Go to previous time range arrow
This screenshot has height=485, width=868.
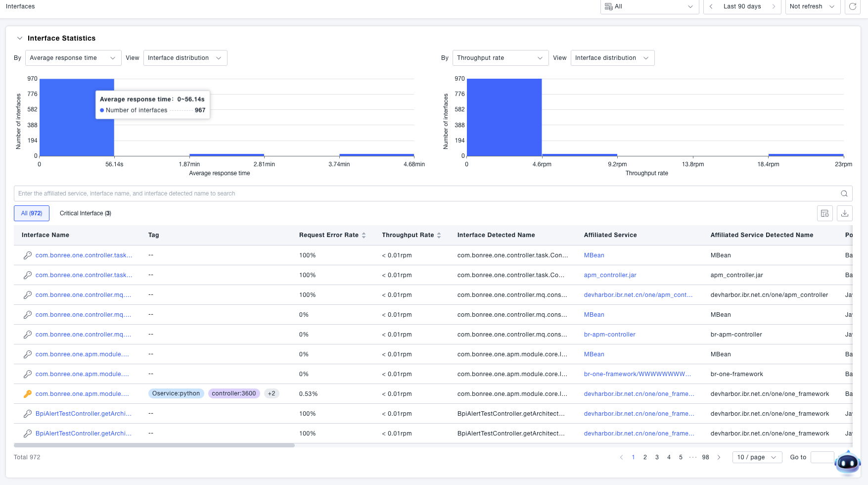pos(711,6)
